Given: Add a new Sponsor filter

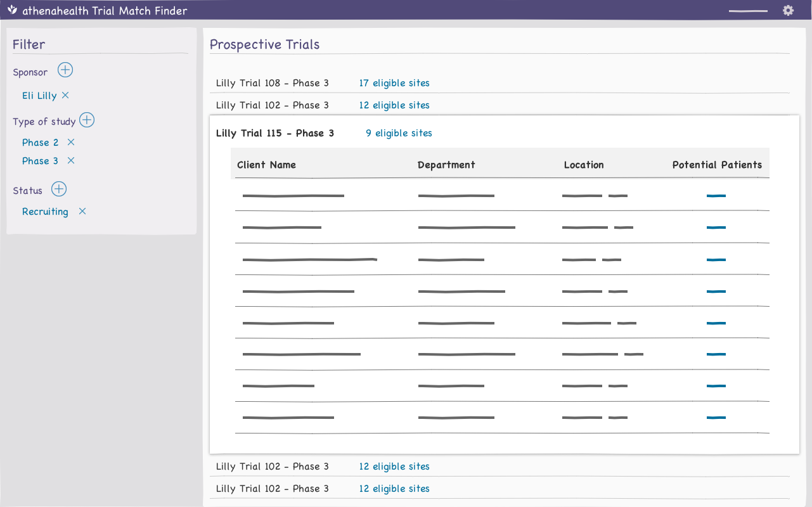Looking at the screenshot, I should click(65, 70).
